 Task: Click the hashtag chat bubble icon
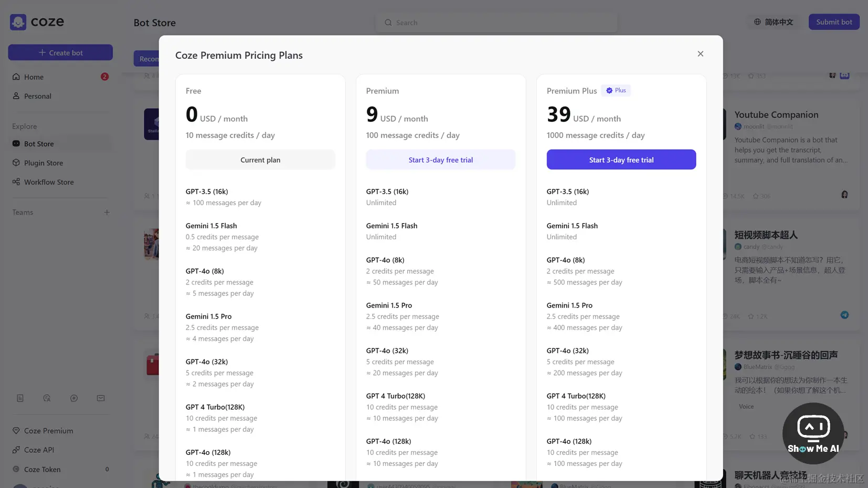pyautogui.click(x=74, y=398)
